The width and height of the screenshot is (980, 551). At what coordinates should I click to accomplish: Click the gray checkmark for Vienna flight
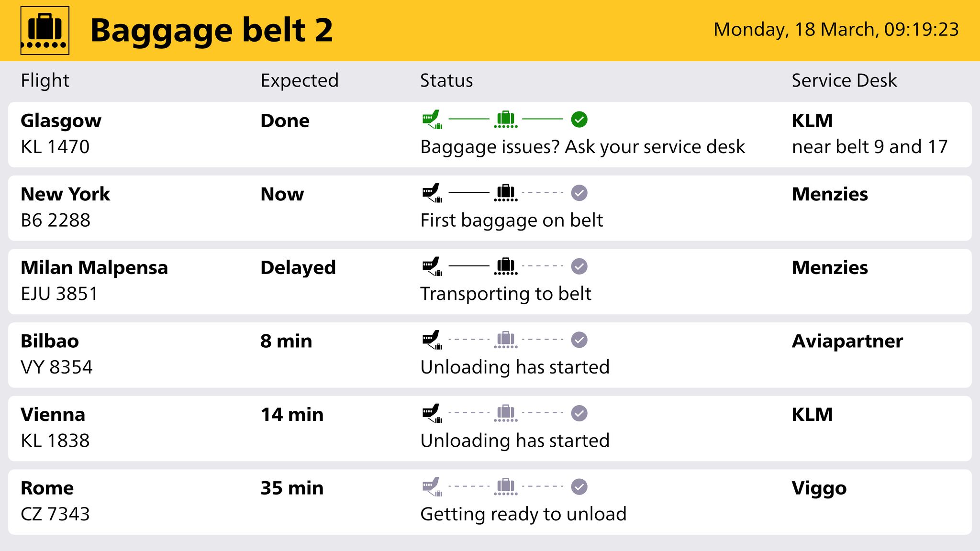click(x=579, y=413)
